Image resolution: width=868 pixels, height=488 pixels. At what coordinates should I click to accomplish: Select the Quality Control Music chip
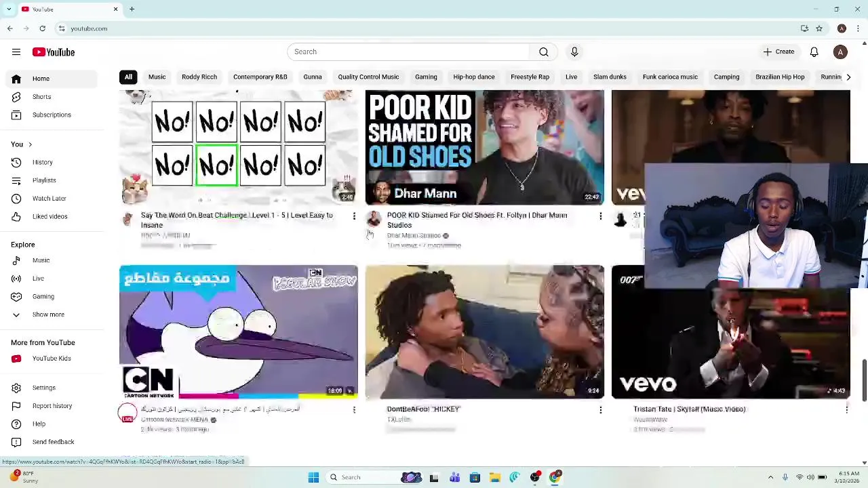pos(368,77)
